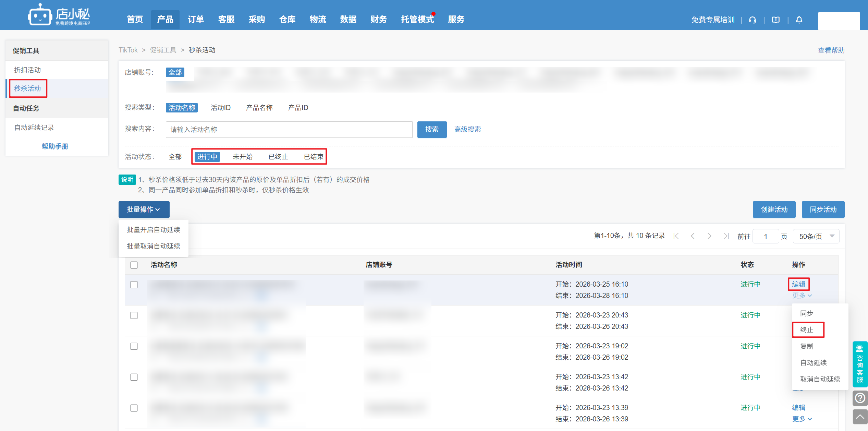Filter activity status by 未开始

tap(242, 157)
